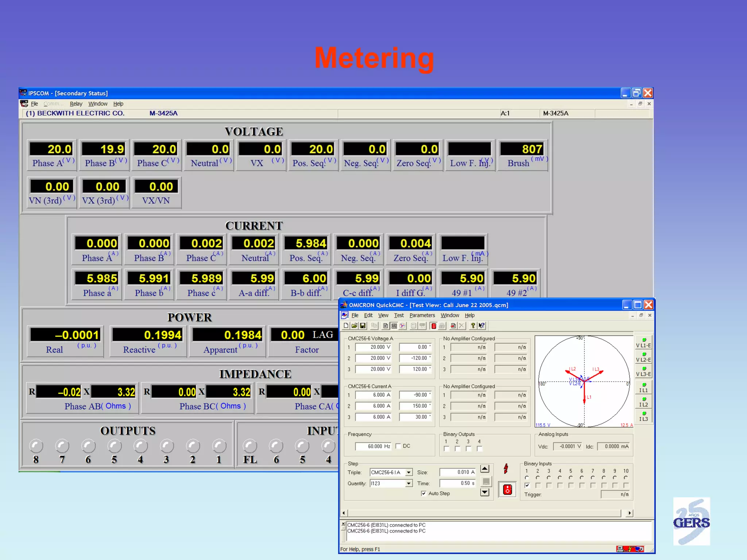Check Binary Outputs checkbox 4
This screenshot has height=560, width=747.
click(480, 449)
